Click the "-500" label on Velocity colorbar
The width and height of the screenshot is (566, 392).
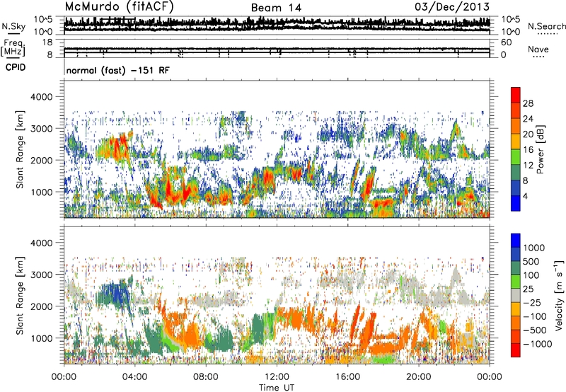(535, 330)
